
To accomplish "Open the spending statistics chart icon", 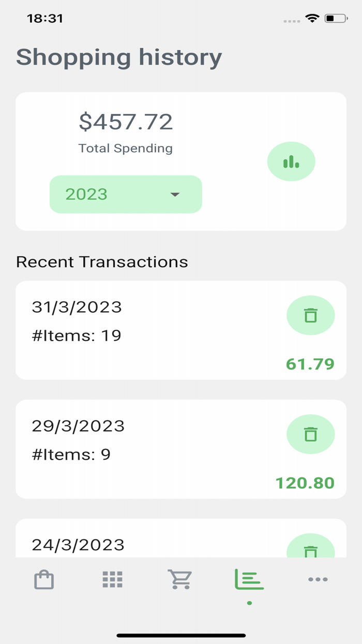I will coord(291,161).
